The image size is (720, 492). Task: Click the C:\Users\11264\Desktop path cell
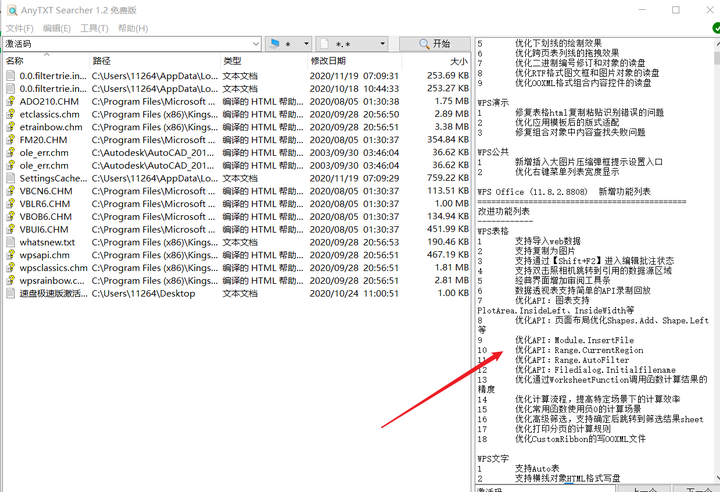(143, 294)
